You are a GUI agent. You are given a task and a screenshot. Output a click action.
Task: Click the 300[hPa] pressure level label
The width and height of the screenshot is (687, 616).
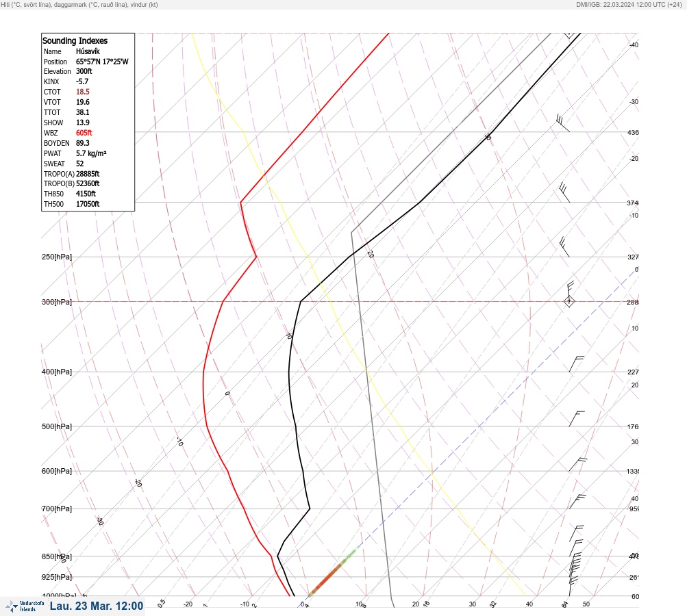coord(57,302)
